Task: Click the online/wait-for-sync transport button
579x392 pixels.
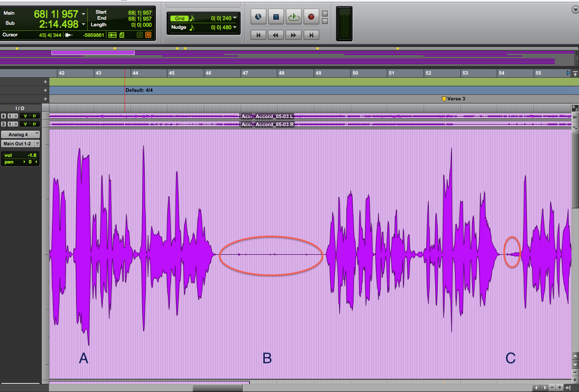Action: point(258,17)
